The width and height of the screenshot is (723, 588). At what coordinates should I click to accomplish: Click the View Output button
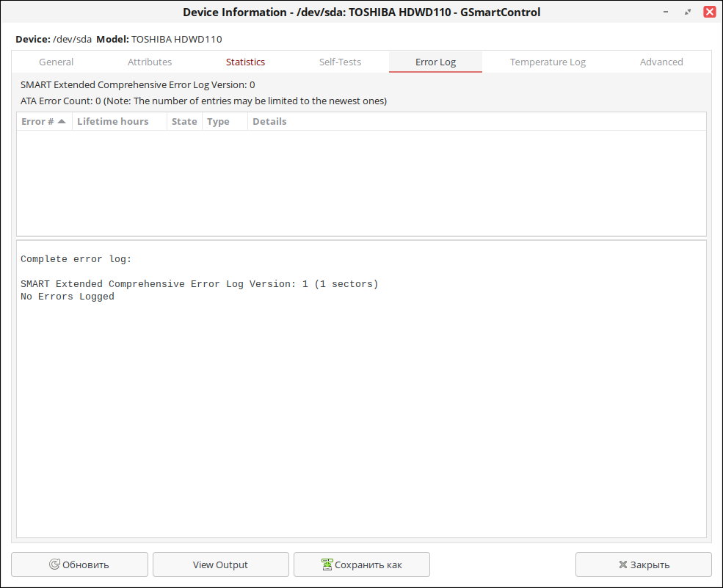[220, 565]
